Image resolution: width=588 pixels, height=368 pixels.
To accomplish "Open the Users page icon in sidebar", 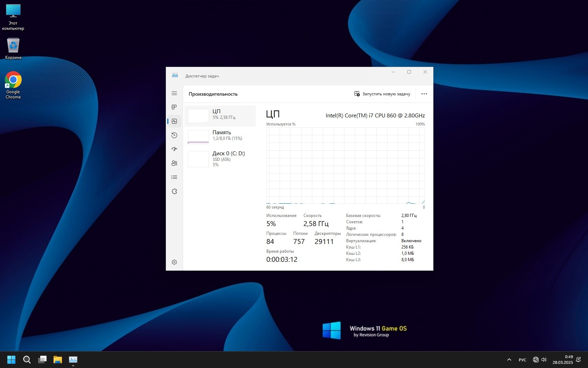I will 174,163.
